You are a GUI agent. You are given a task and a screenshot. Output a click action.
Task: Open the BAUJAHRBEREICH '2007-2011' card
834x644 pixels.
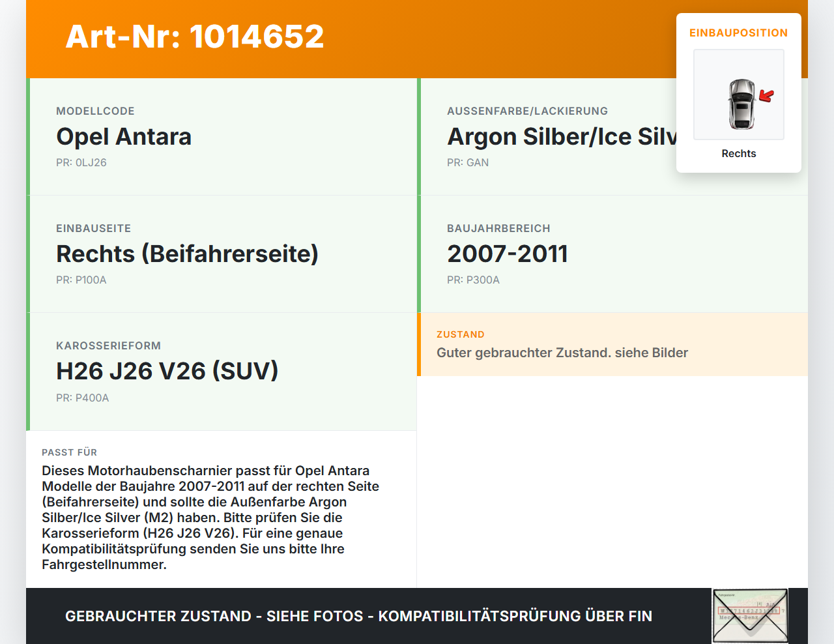coord(508,254)
